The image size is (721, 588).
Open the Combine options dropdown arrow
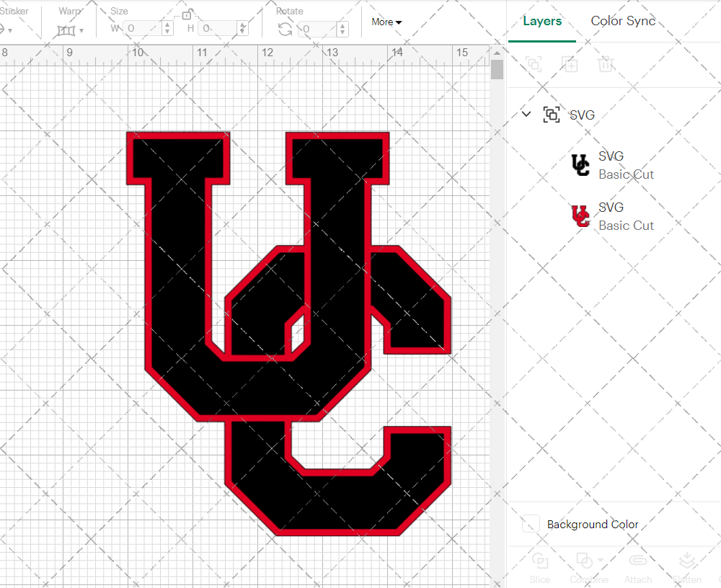601,558
